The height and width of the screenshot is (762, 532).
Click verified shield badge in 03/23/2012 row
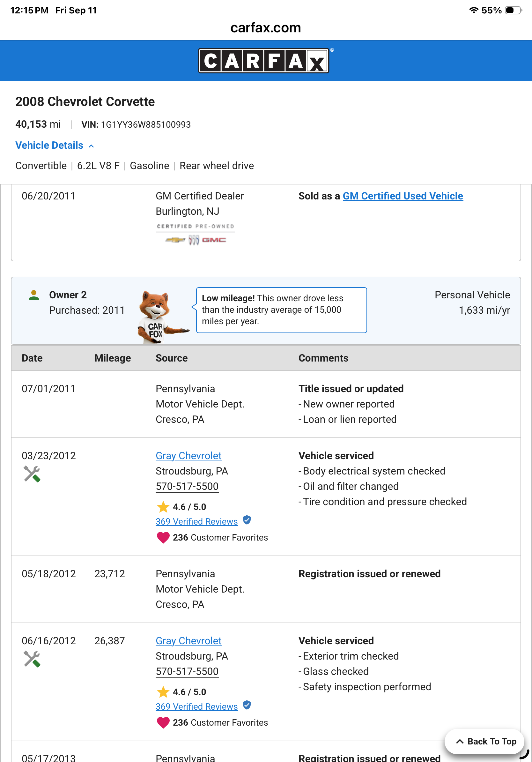pos(247,520)
